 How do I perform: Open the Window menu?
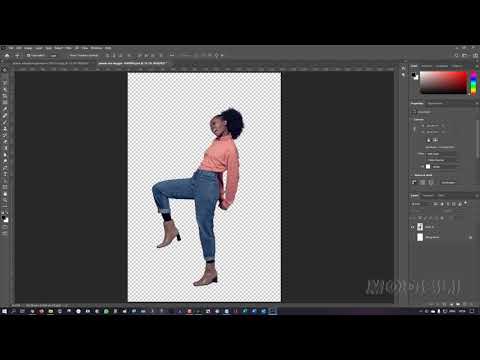click(97, 48)
